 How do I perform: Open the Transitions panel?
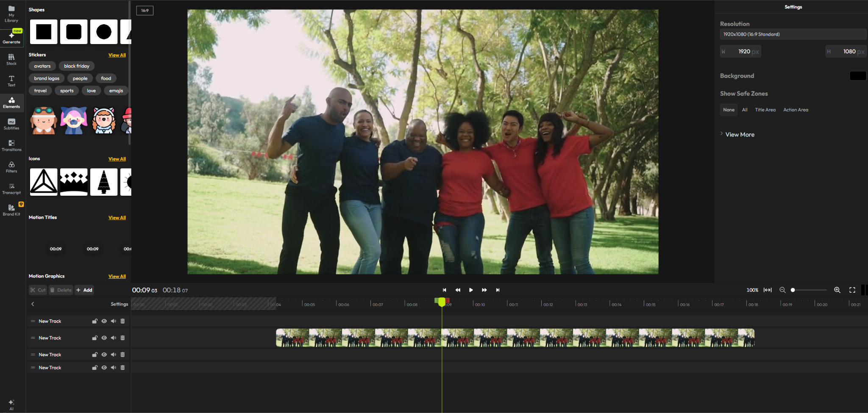(x=11, y=146)
